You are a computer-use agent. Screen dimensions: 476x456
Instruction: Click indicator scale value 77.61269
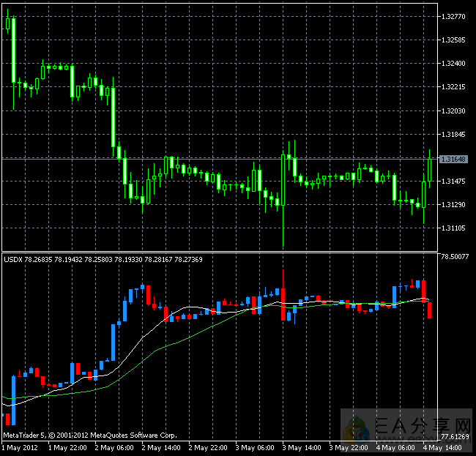455,436
